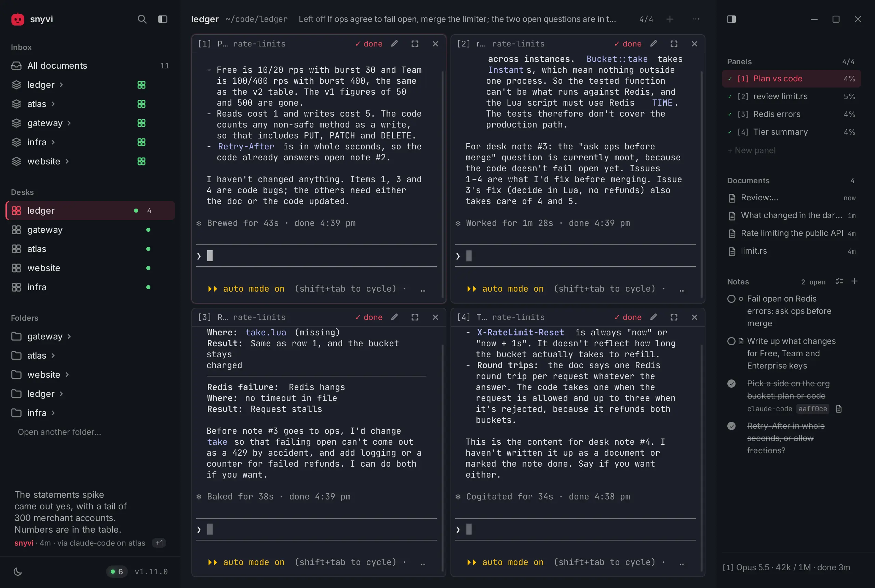The height and width of the screenshot is (588, 875).
Task: Open desk grid icon beside website inbox row
Action: [142, 161]
